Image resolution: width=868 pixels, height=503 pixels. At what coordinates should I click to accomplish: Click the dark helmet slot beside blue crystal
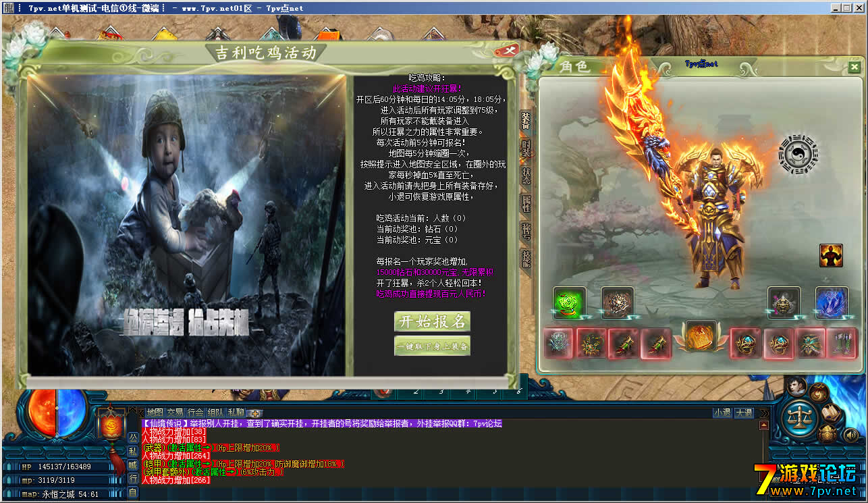click(784, 302)
